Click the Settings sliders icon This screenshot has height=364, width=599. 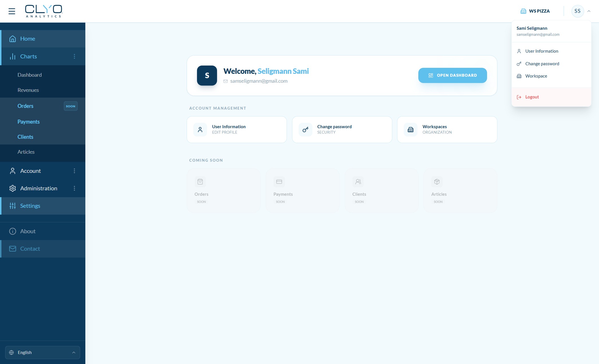click(13, 206)
